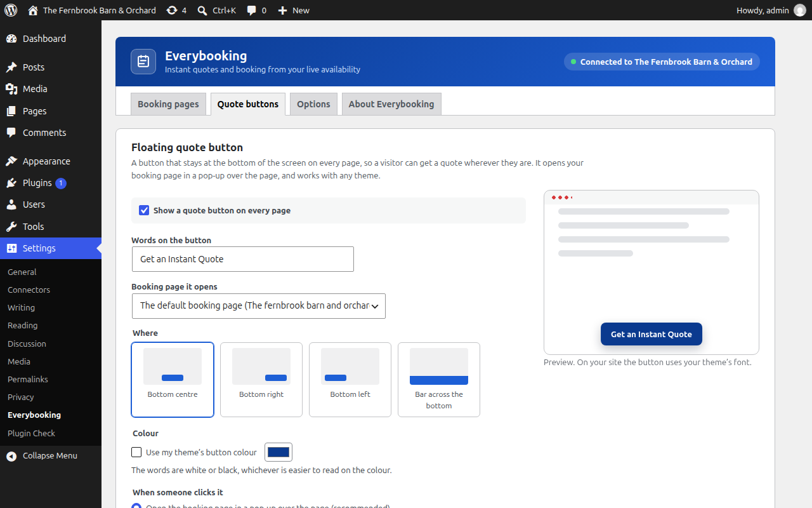Open the 4 pending updates icon

pyautogui.click(x=176, y=10)
